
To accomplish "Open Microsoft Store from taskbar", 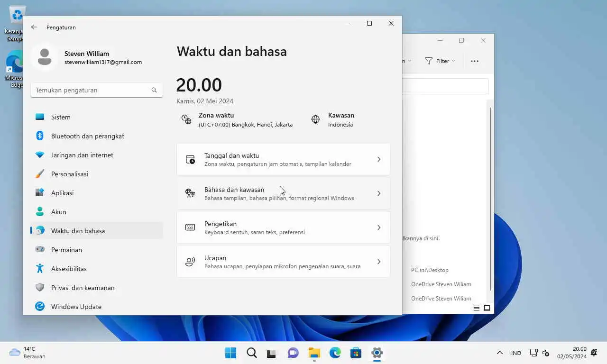I will pyautogui.click(x=356, y=353).
